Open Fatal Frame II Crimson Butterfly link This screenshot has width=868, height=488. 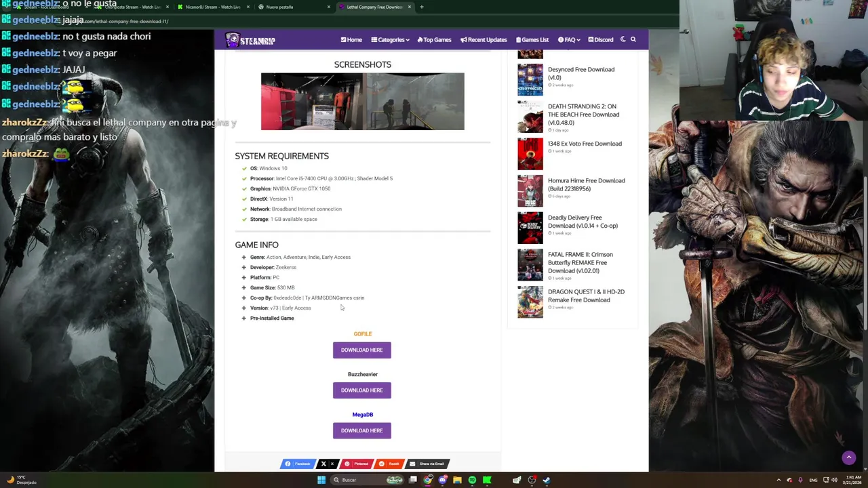coord(580,262)
